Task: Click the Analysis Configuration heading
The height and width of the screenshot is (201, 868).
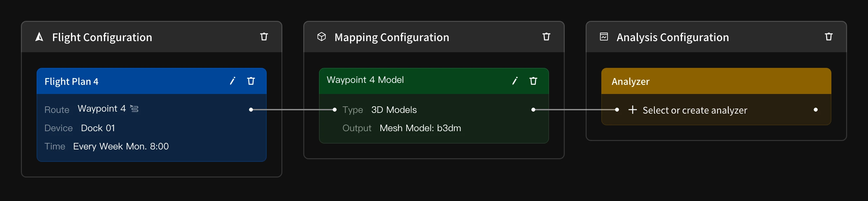Action: (x=673, y=38)
